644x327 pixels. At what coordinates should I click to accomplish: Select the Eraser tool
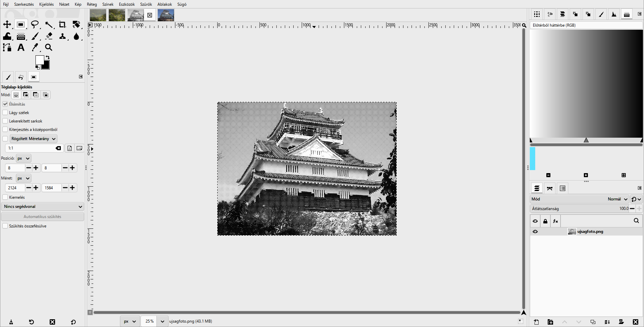coord(49,36)
